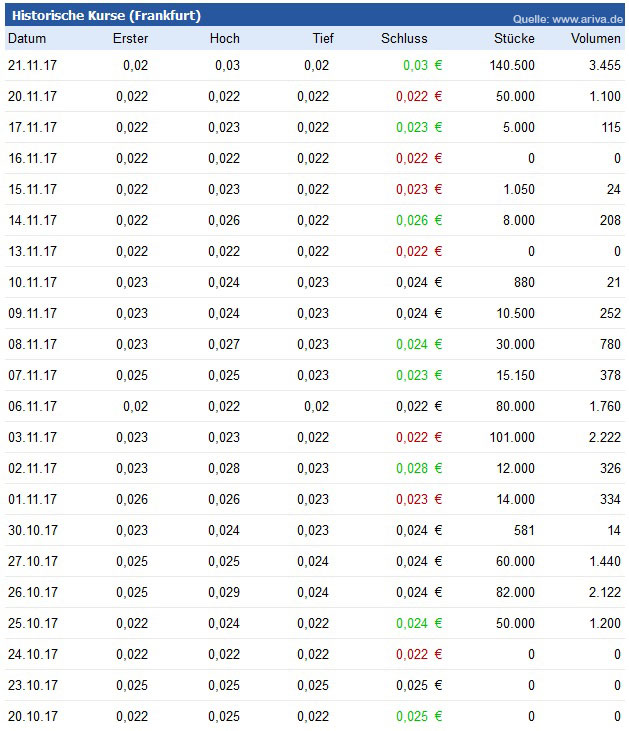Image resolution: width=629 pixels, height=731 pixels.
Task: Select the last row date 20.10.17
Action: (x=32, y=716)
